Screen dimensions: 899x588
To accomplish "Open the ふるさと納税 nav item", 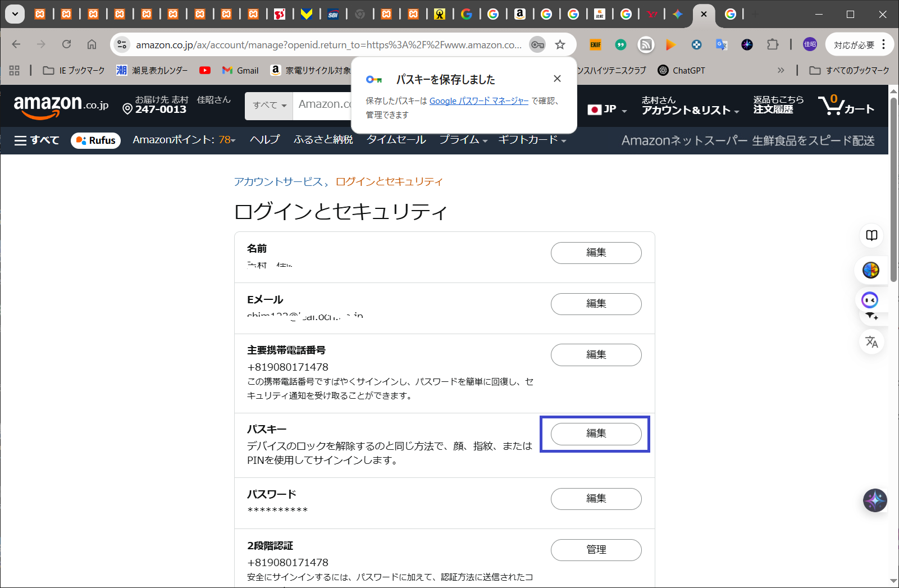I will coord(323,140).
